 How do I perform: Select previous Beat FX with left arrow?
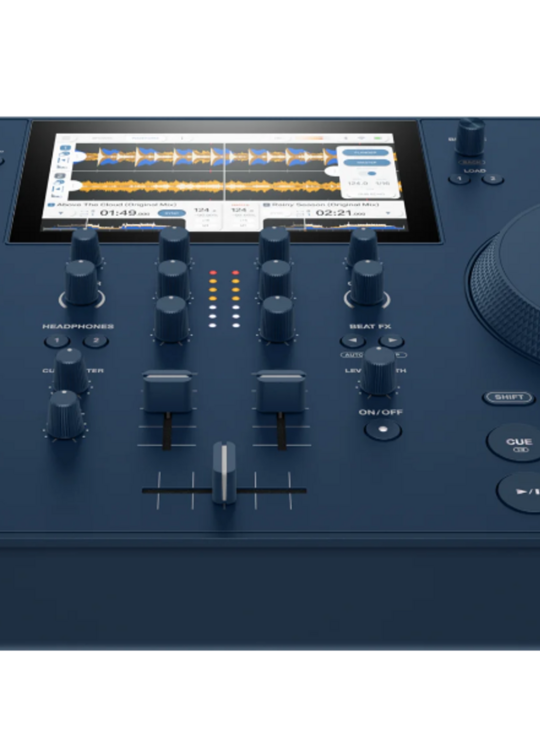click(353, 341)
